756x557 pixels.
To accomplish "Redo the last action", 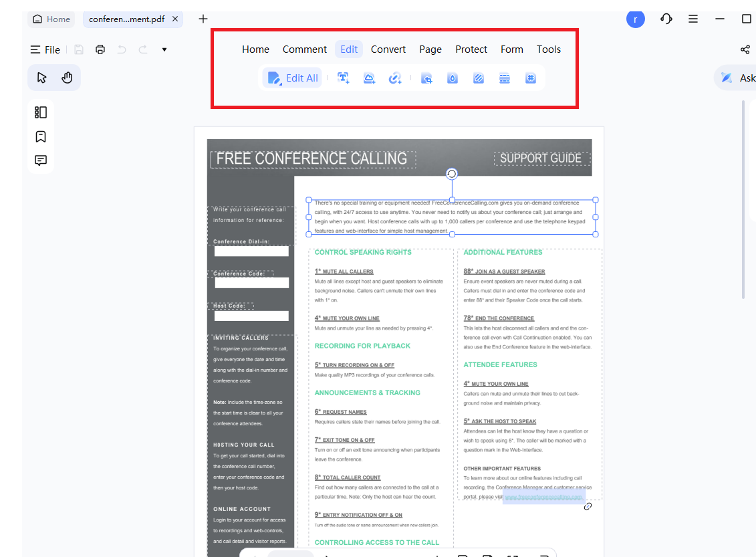I will click(x=143, y=49).
